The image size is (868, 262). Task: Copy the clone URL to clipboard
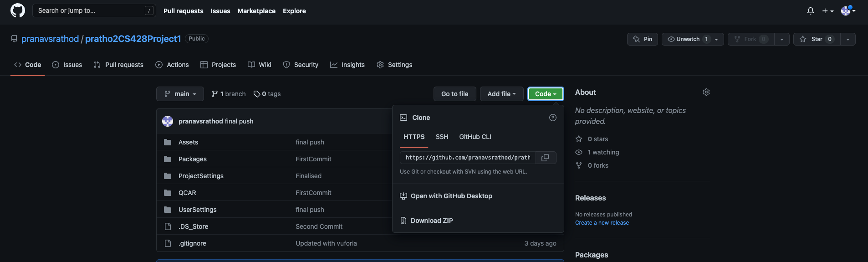click(546, 158)
